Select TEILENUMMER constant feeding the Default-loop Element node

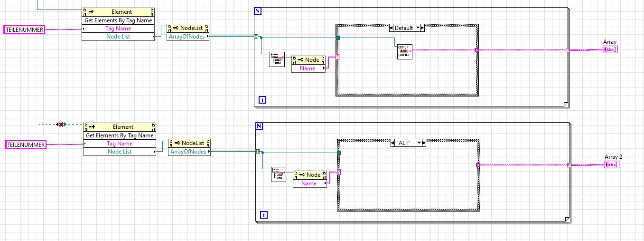coord(24,29)
